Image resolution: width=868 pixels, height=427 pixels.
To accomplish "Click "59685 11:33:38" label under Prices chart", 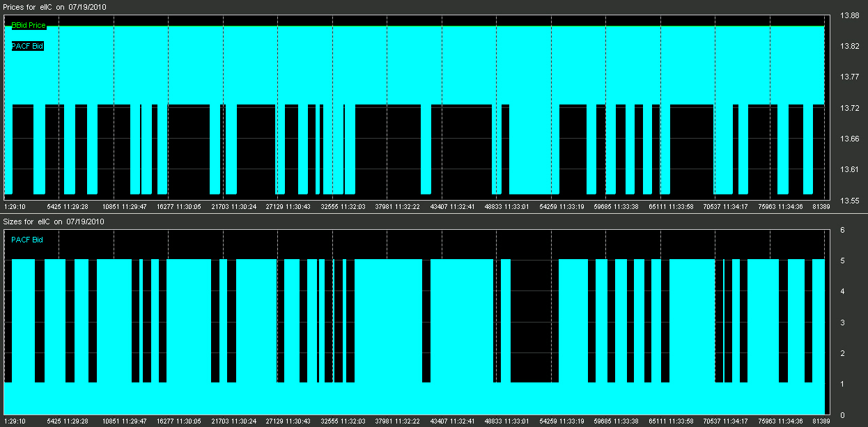I will [617, 207].
